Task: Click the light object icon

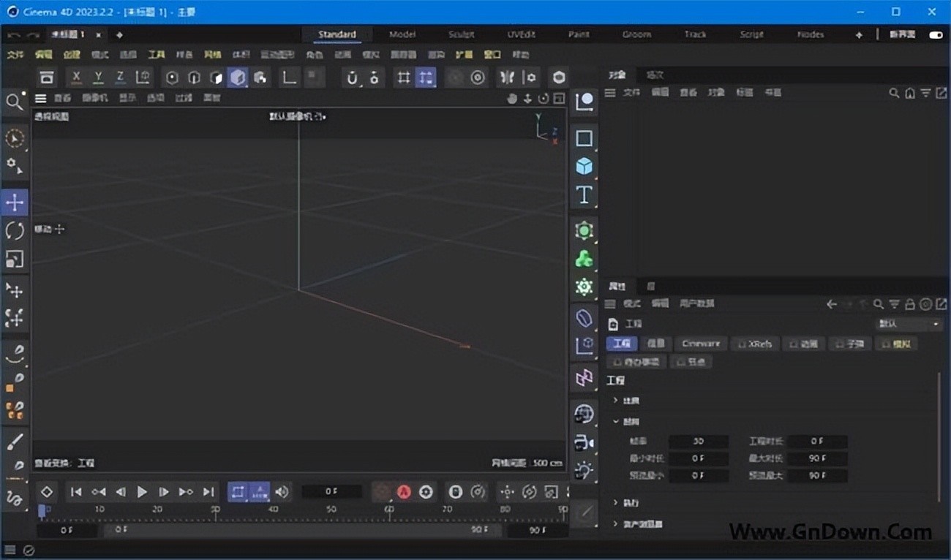Action: 584,470
